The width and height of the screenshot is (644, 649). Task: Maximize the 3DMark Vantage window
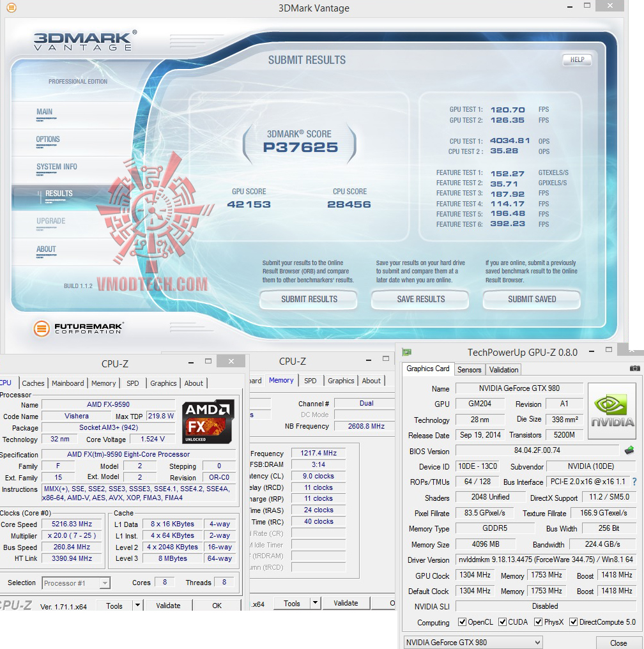pyautogui.click(x=587, y=6)
